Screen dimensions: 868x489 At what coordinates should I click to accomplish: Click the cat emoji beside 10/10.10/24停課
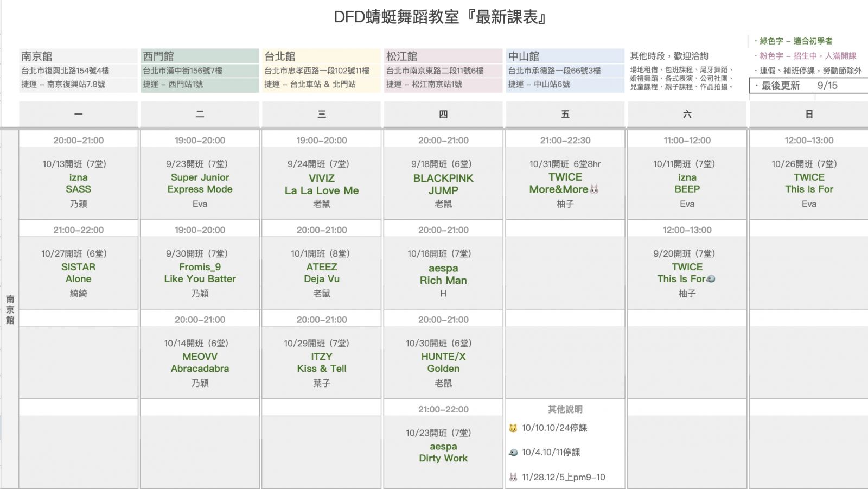coord(513,428)
